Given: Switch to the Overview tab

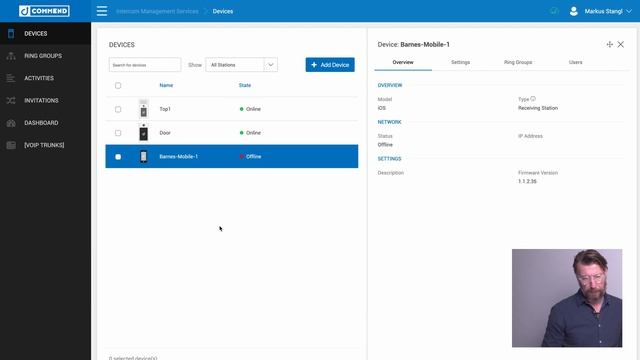Looking at the screenshot, I should point(403,62).
